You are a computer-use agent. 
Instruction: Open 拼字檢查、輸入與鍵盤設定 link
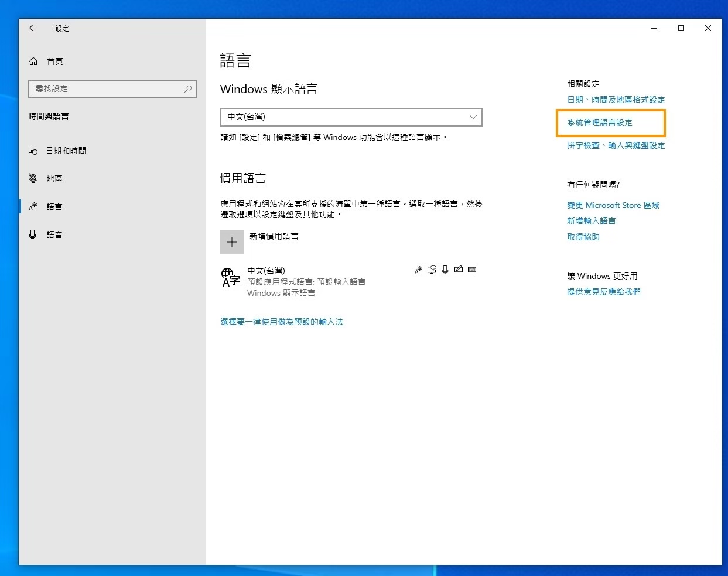point(616,145)
